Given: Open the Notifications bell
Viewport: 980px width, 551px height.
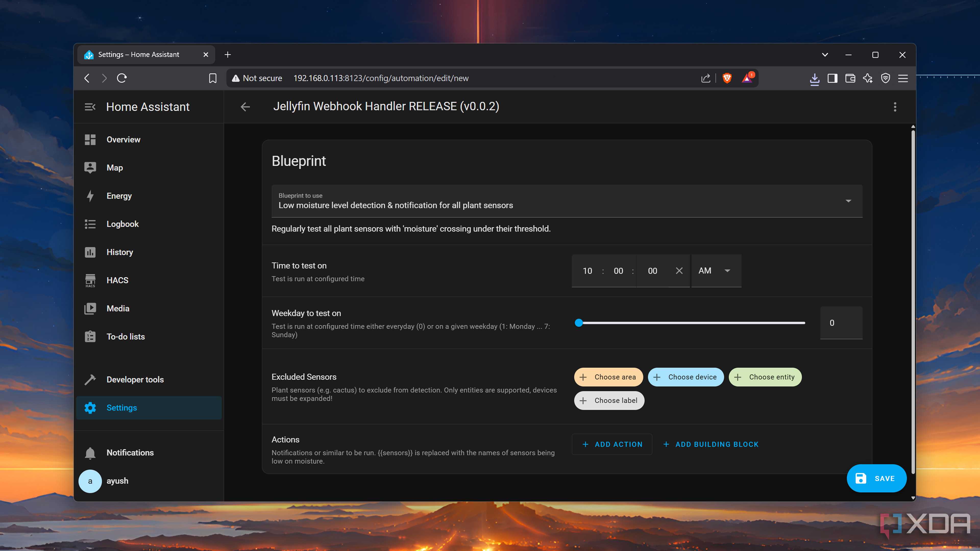Looking at the screenshot, I should (x=90, y=453).
